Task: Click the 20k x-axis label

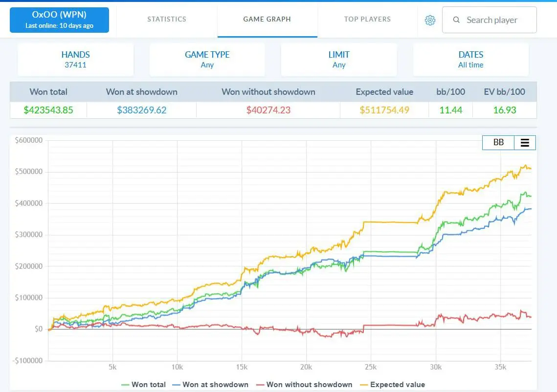Action: click(x=306, y=367)
